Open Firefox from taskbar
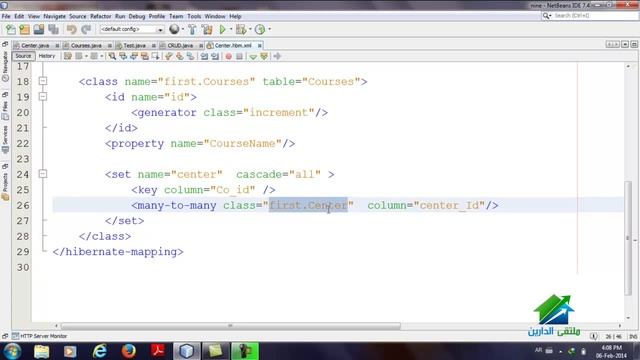 pyautogui.click(x=128, y=351)
